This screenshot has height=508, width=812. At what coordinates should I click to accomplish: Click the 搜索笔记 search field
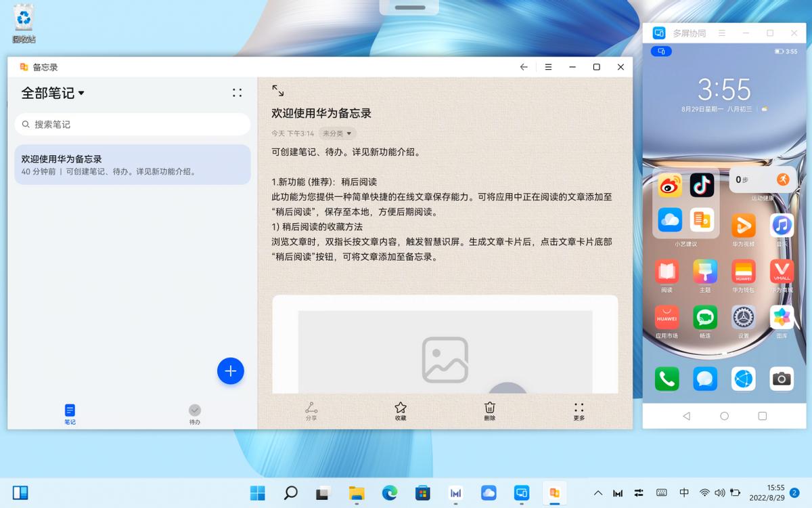133,124
